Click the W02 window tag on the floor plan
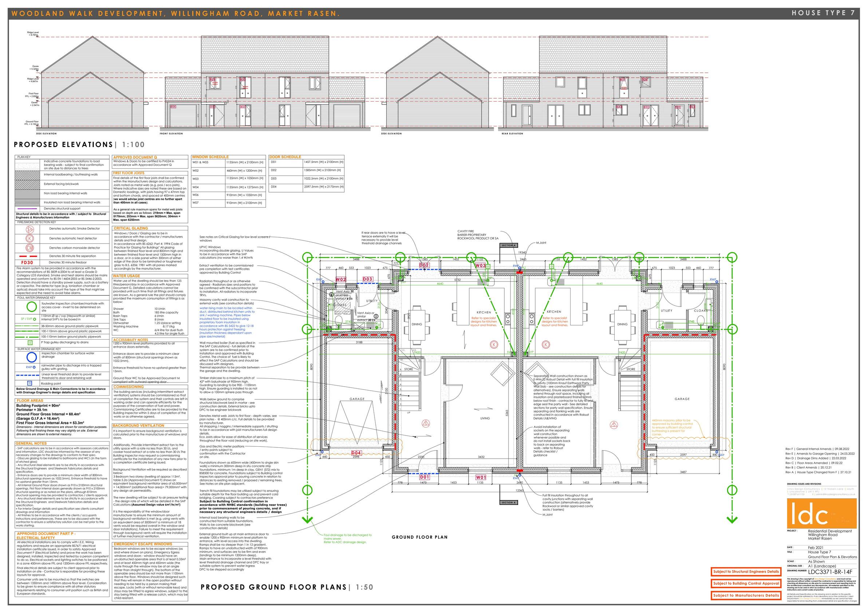The width and height of the screenshot is (868, 613). 341,279
